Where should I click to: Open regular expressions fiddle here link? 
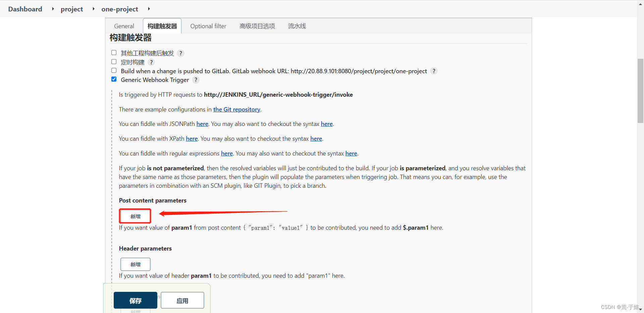[x=227, y=153]
